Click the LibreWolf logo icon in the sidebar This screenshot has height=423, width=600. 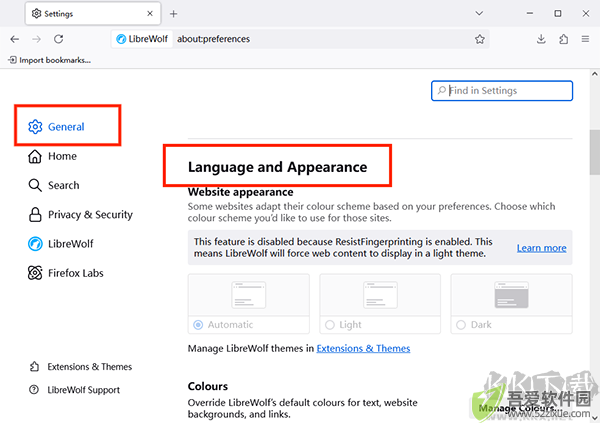coord(35,244)
